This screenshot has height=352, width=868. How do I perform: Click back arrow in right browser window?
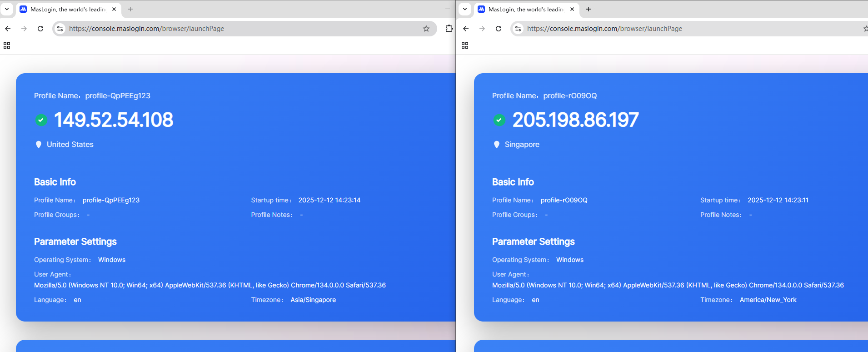(x=466, y=29)
